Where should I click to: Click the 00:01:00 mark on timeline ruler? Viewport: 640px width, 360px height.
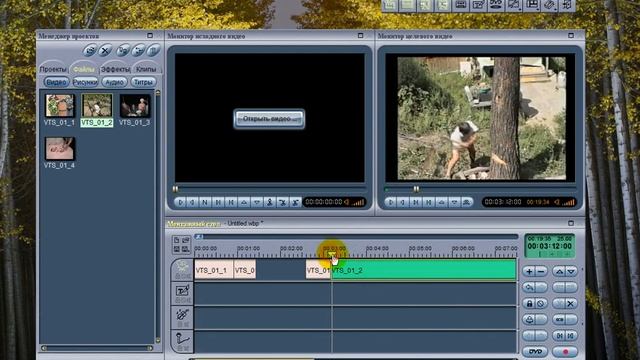[x=248, y=248]
